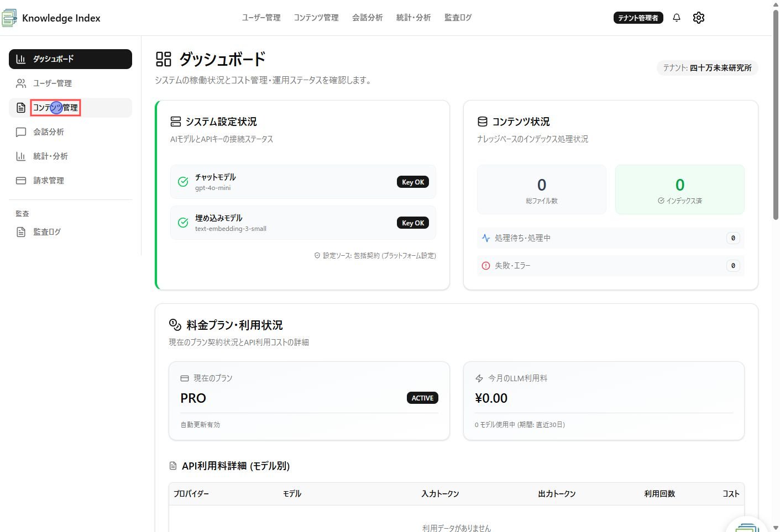Screen dimensions: 780x532
Task: Go to 請求管理 in the sidebar
Action: pyautogui.click(x=70, y=181)
